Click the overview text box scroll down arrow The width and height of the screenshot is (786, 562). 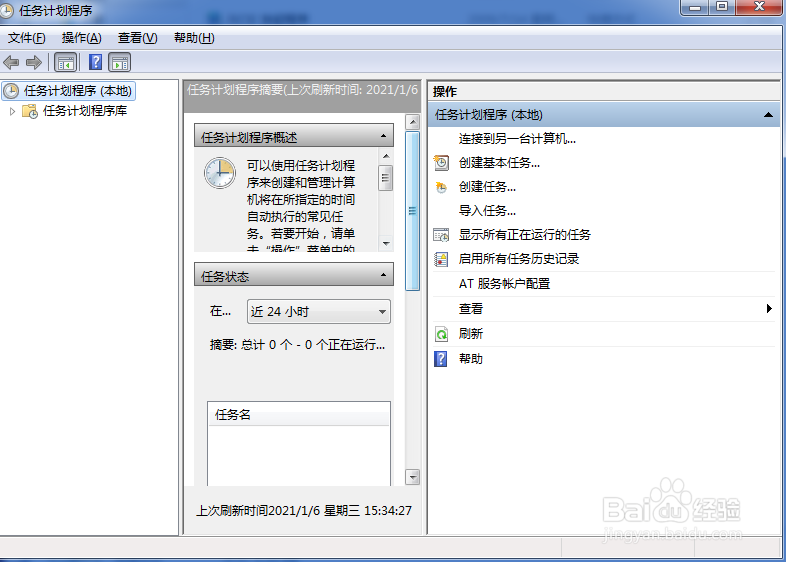point(385,243)
